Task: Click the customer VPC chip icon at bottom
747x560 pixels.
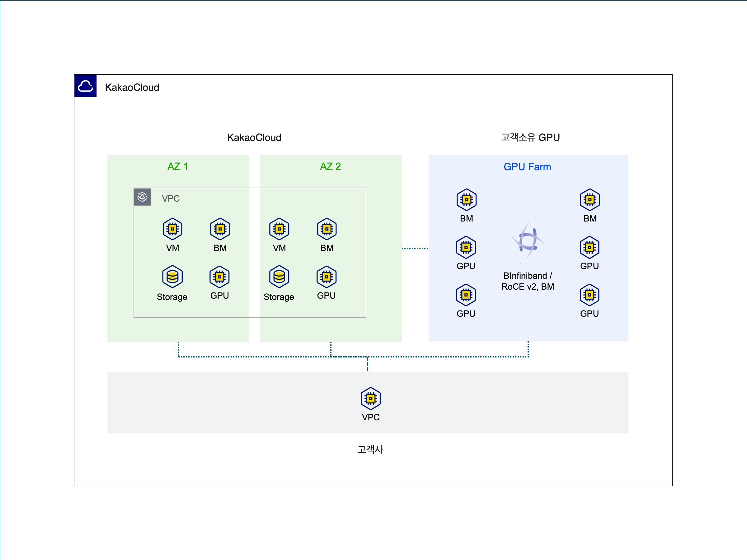Action: (x=370, y=398)
